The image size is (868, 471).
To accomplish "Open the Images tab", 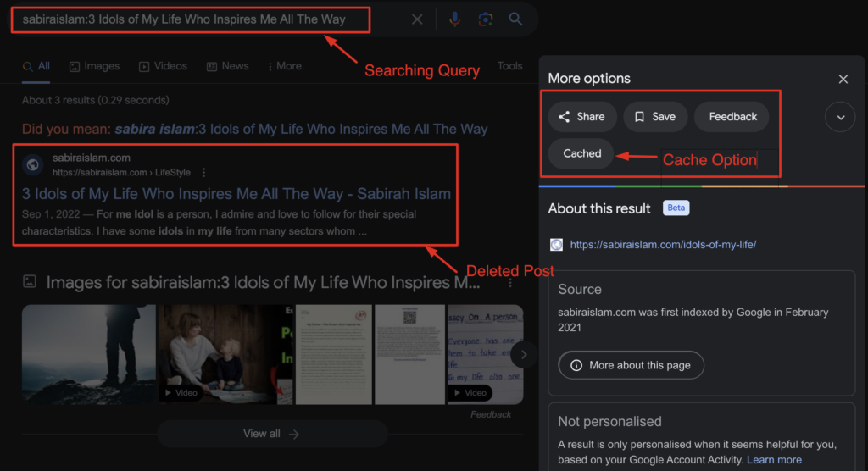I will click(94, 66).
